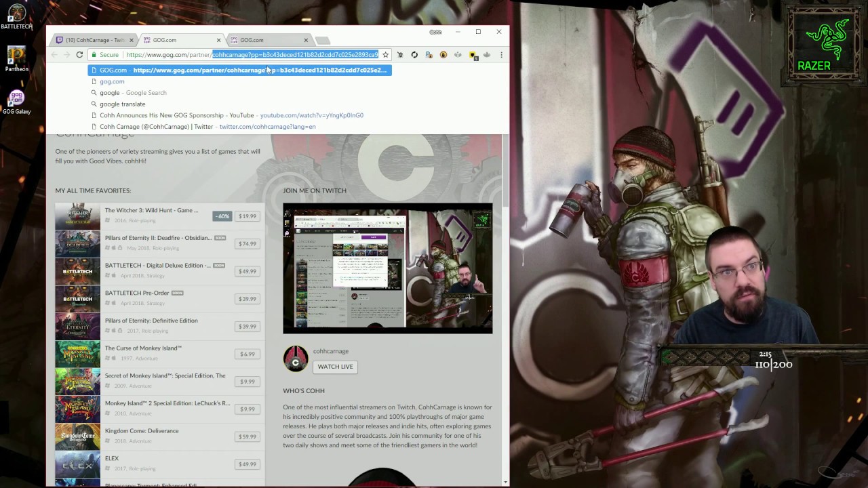Click the Razer logo overlay
868x488 pixels.
coord(823,44)
